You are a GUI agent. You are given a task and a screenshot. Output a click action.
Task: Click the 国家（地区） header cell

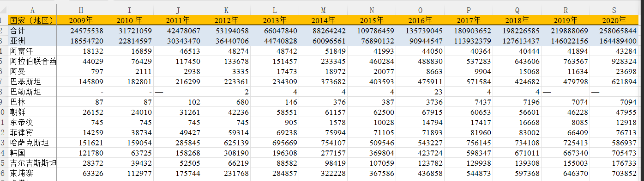click(32, 20)
